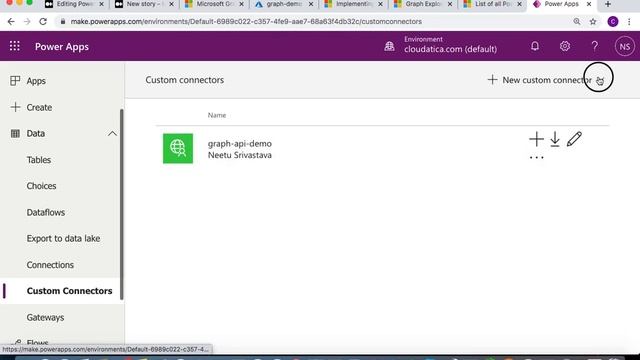This screenshot has width=640, height=360.
Task: Click the environment picker icon
Action: [x=389, y=46]
